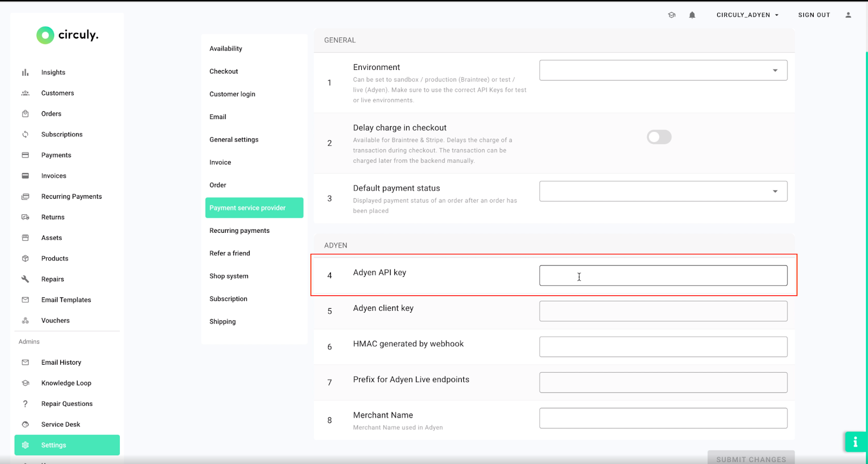The height and width of the screenshot is (464, 868).
Task: Click the Payments card icon
Action: click(x=25, y=155)
